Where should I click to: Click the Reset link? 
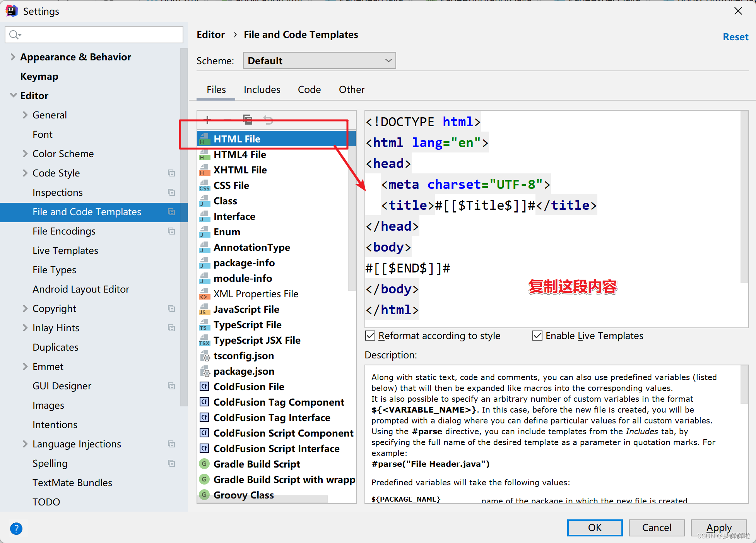tap(735, 37)
